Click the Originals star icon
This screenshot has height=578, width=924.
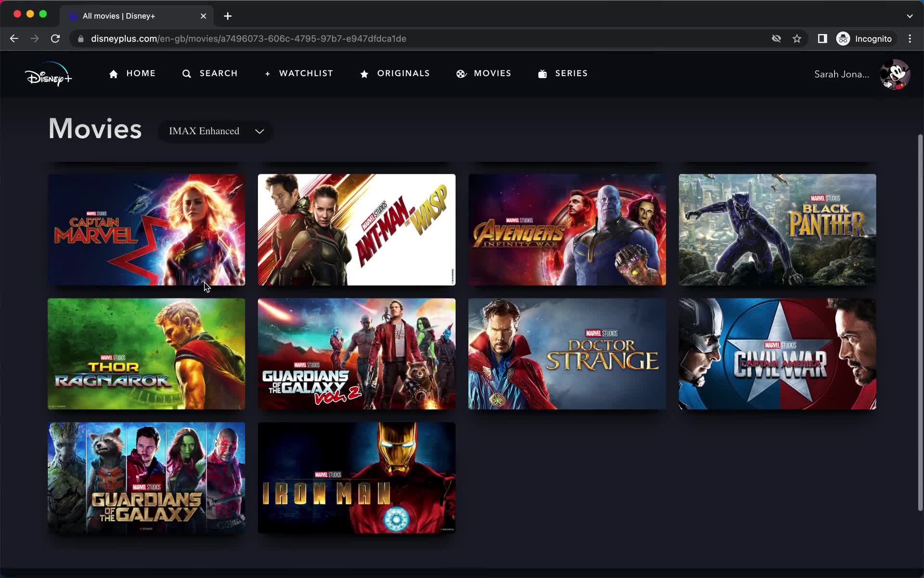[364, 74]
